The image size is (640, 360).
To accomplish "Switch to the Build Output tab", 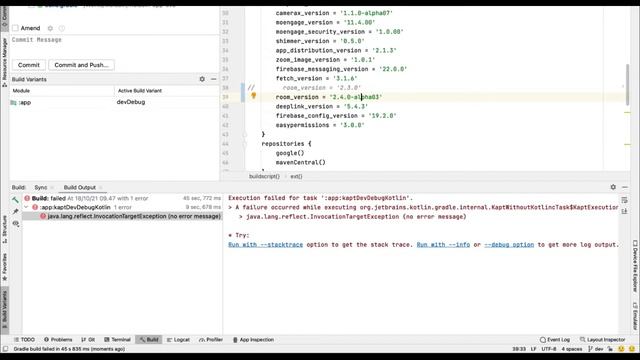I will (x=80, y=187).
